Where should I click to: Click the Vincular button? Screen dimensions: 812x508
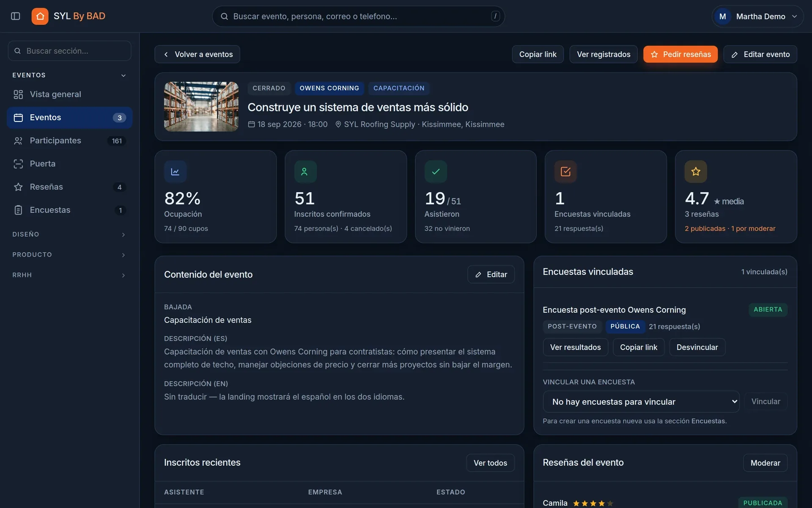click(765, 401)
